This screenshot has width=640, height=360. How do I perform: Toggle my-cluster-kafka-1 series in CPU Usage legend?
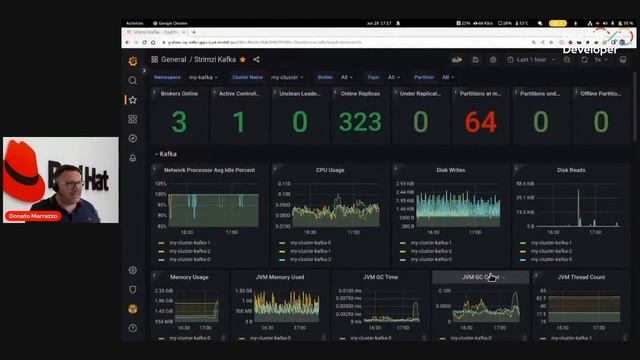click(311, 251)
